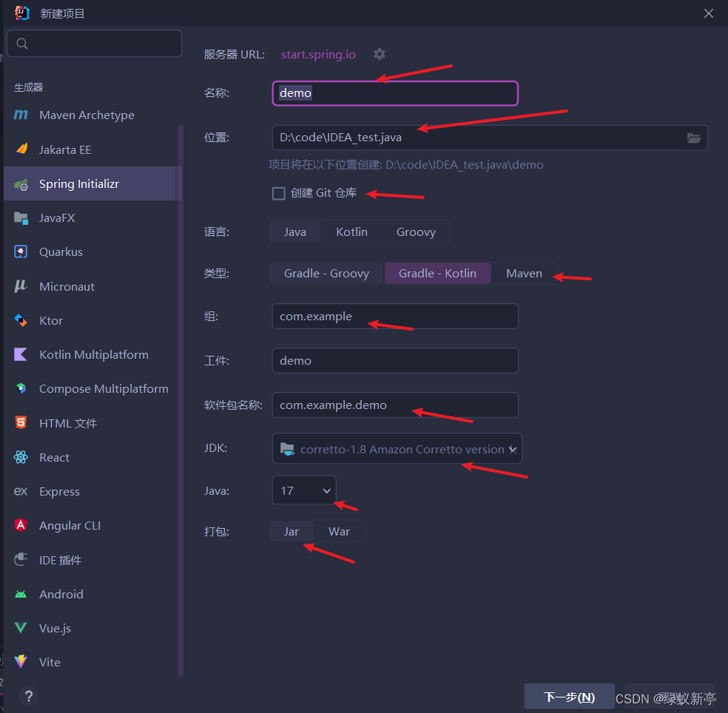Click the Android robot icon

point(21,594)
